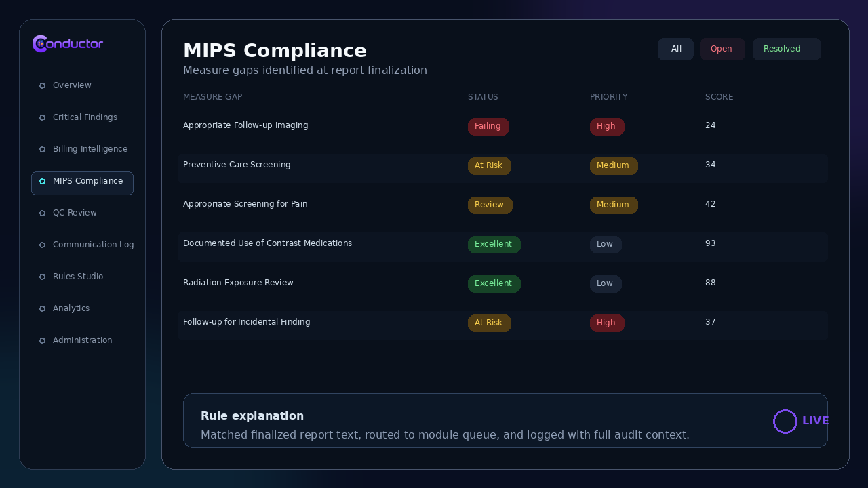Click score 37

click(x=711, y=323)
